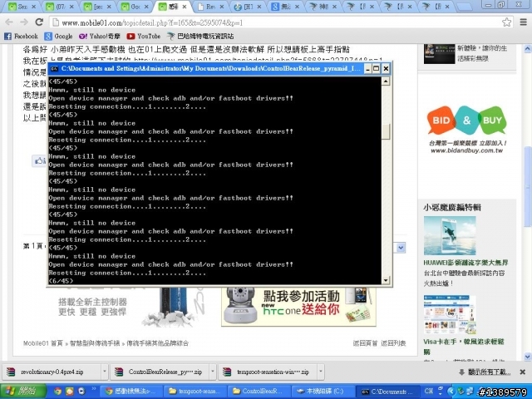Viewport: 532px width, 399px height.
Task: Click Chrome's forward arrow button
Action: click(x=24, y=22)
